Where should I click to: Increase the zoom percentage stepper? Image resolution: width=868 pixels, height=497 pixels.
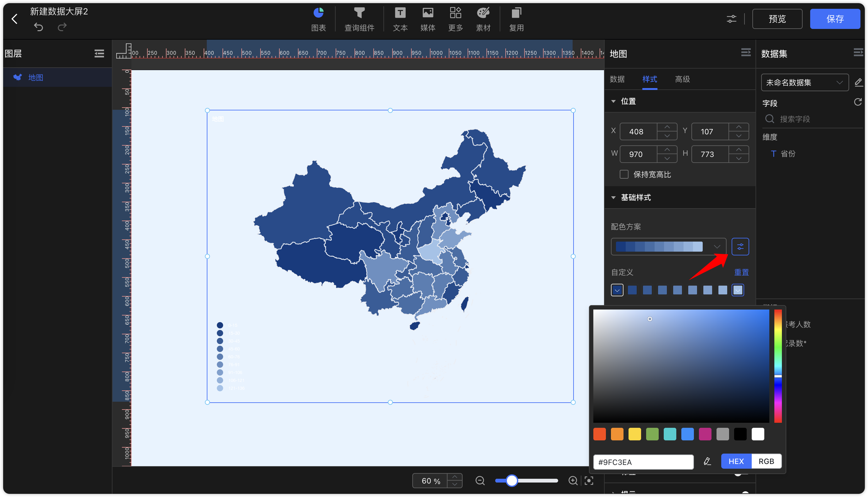click(x=455, y=477)
